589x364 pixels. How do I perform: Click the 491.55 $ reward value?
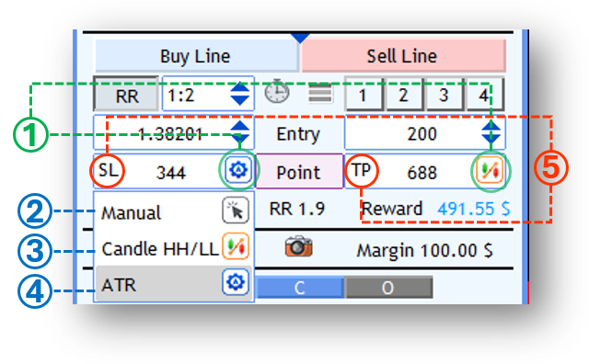coord(474,209)
